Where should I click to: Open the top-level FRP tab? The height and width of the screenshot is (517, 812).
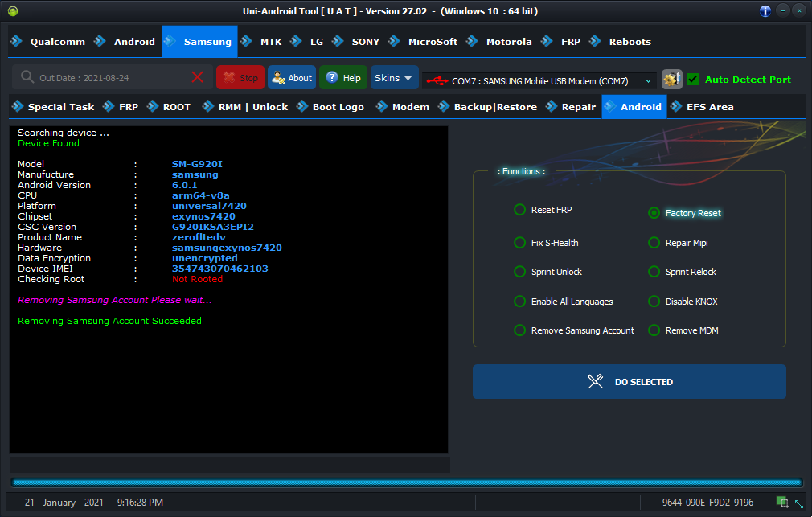pyautogui.click(x=561, y=42)
